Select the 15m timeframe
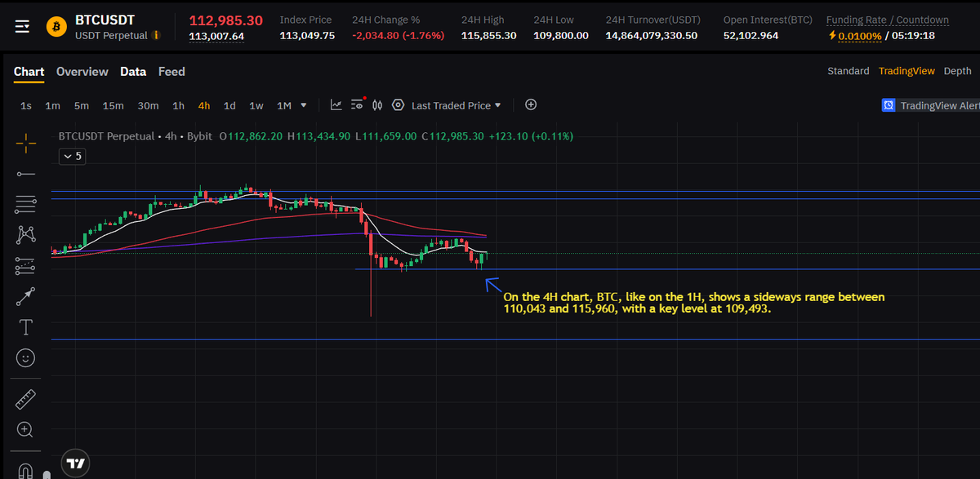Viewport: 980px width, 479px height. 113,105
